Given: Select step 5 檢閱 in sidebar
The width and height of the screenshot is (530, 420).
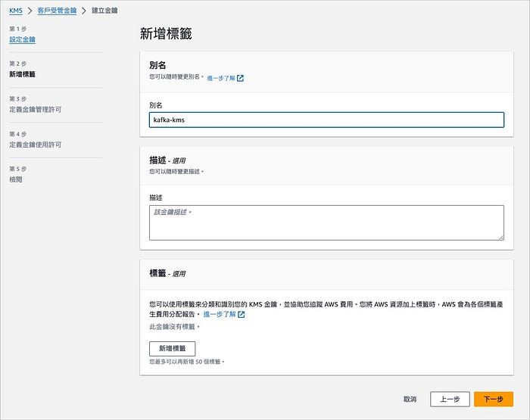Looking at the screenshot, I should coord(16,179).
